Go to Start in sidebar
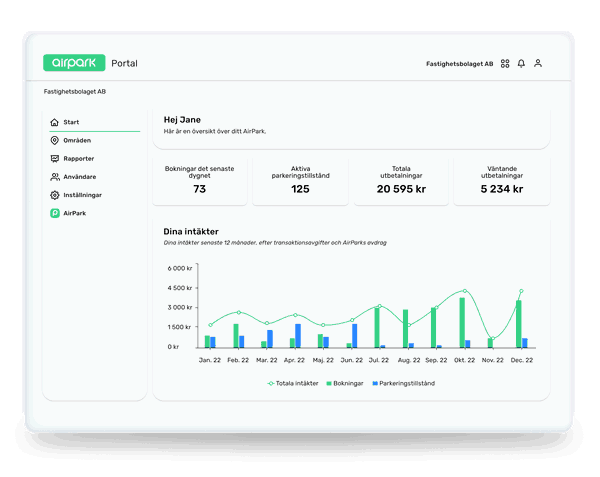This screenshot has height=477, width=600. point(95,122)
